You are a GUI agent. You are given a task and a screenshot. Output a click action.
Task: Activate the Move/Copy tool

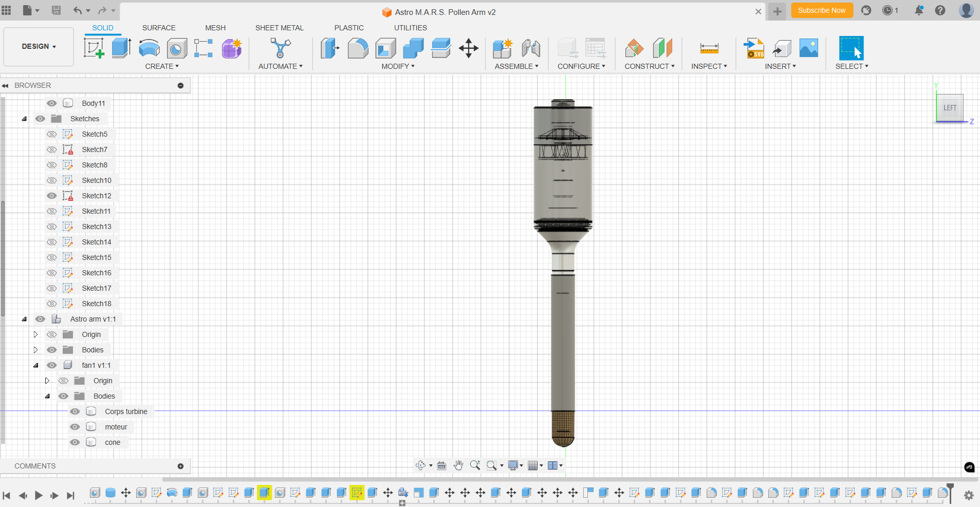[x=468, y=48]
